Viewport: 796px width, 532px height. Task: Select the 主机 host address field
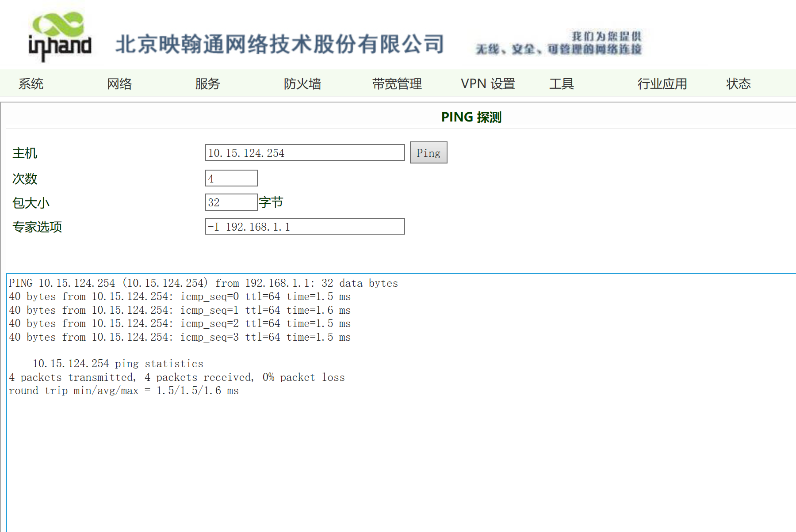304,152
